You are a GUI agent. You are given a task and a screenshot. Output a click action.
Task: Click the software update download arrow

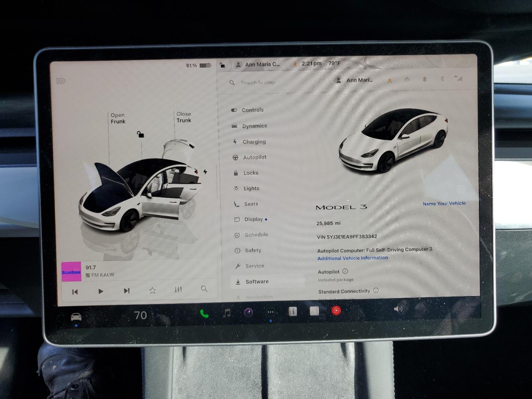[x=389, y=80]
